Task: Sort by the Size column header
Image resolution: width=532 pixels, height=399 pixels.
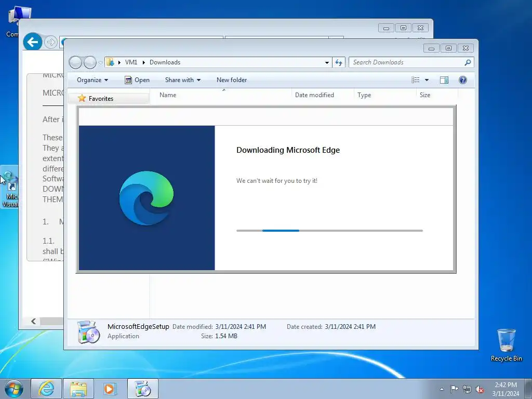Action: pyautogui.click(x=437, y=95)
